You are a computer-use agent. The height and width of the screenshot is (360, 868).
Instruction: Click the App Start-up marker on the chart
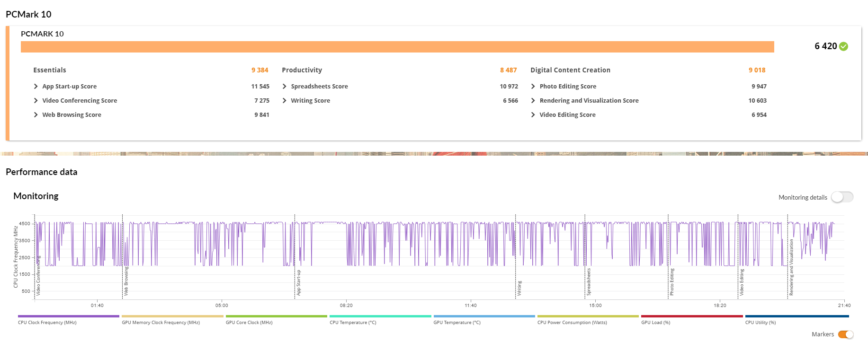click(298, 283)
